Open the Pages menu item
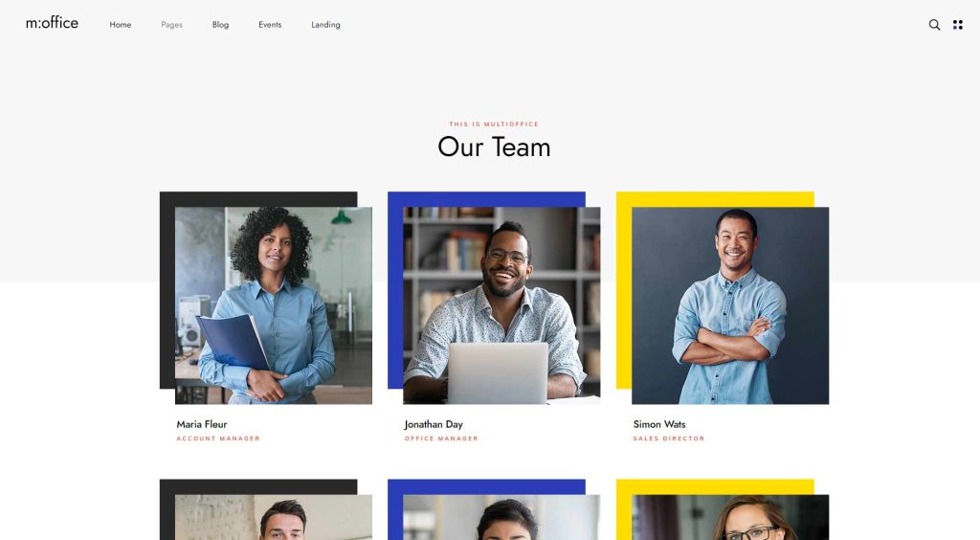 [x=172, y=25]
